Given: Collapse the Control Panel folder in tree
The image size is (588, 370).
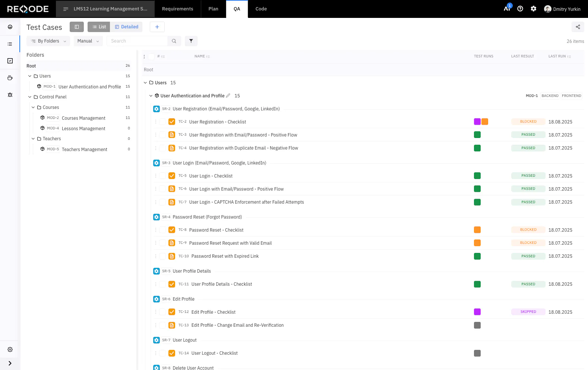Looking at the screenshot, I should [x=30, y=97].
